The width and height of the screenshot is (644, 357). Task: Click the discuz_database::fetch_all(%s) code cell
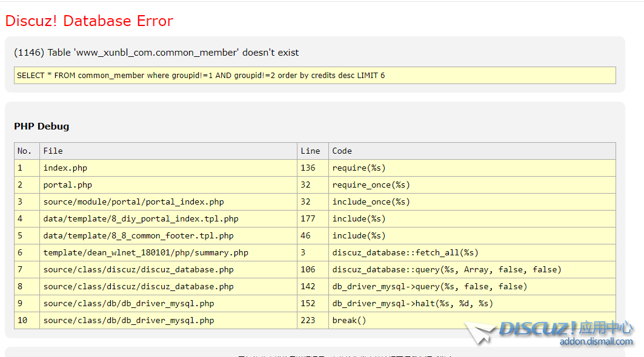pyautogui.click(x=405, y=252)
